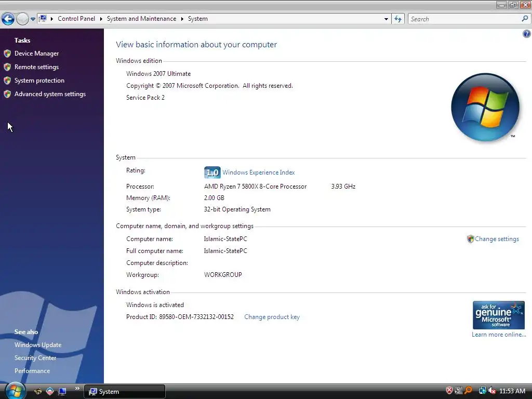This screenshot has height=399, width=532.
Task: Click the gray tray icon beside security alert
Action: (459, 391)
